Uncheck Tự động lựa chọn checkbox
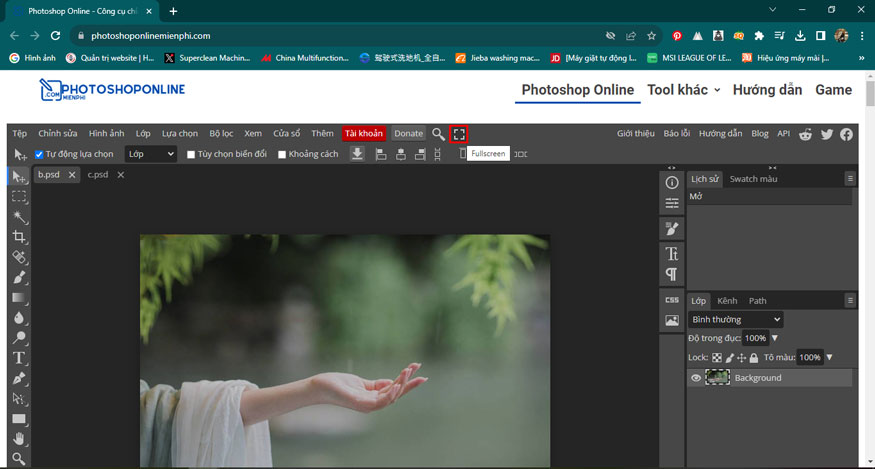Viewport: 875px width, 469px height. pos(39,155)
